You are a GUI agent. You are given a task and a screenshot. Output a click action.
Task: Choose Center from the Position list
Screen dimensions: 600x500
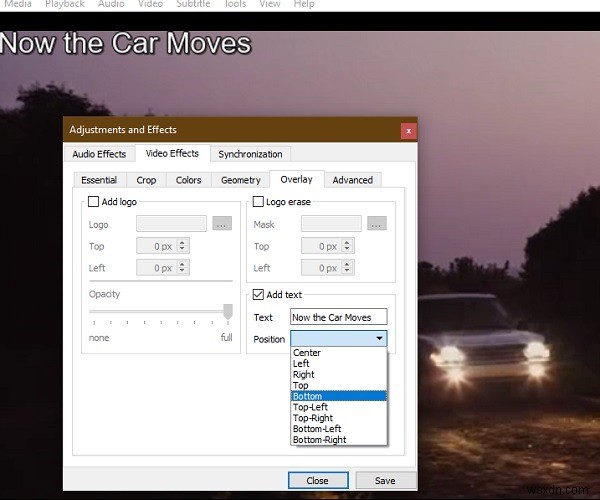pyautogui.click(x=339, y=353)
